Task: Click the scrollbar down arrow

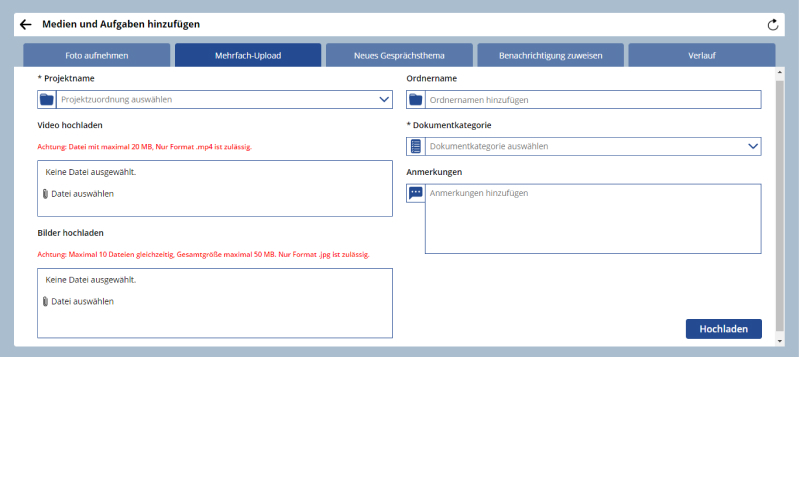Action: click(x=779, y=341)
